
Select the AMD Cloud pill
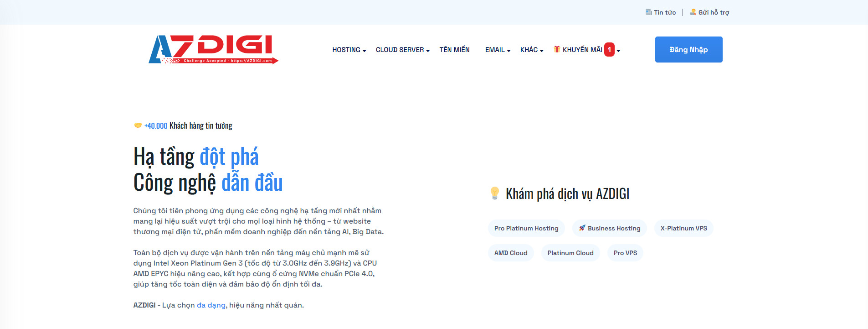click(x=511, y=253)
